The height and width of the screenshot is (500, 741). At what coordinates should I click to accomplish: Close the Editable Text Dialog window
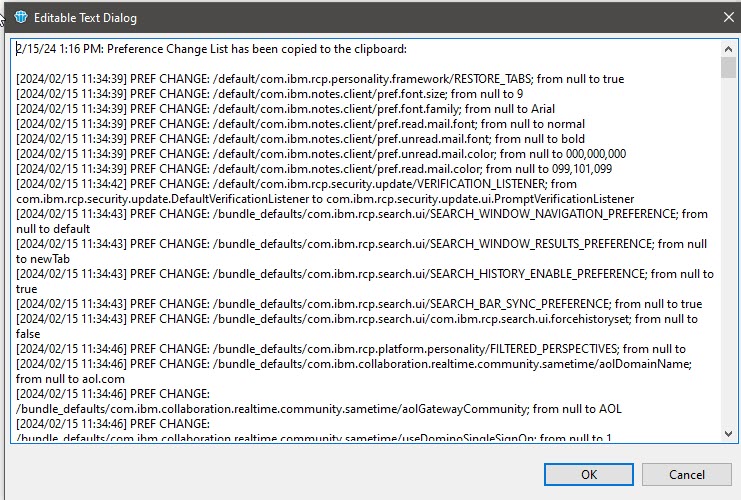728,17
